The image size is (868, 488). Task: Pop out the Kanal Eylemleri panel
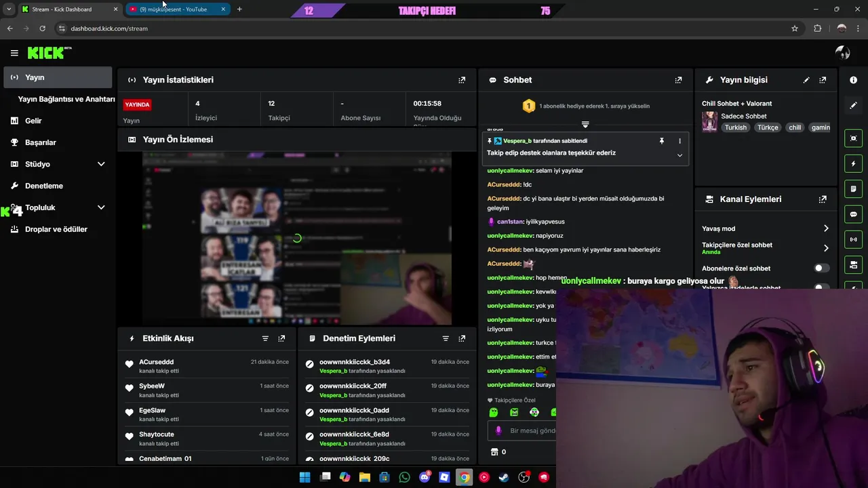coord(823,199)
